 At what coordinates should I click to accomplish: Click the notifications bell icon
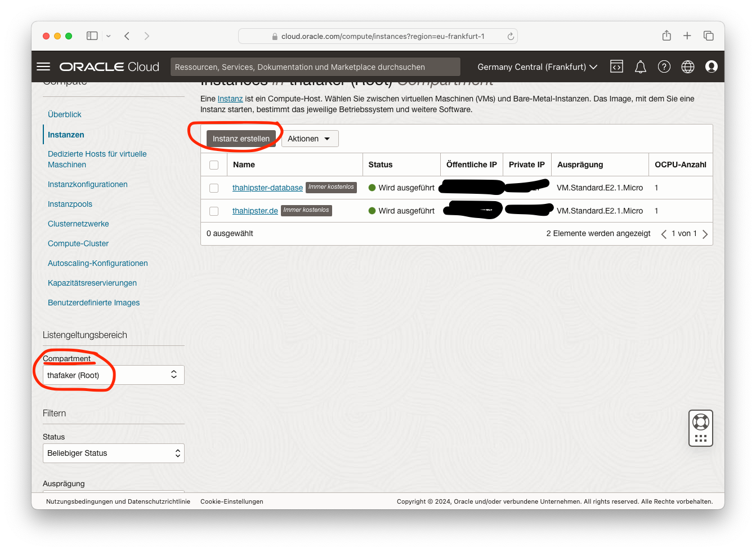[x=640, y=66]
